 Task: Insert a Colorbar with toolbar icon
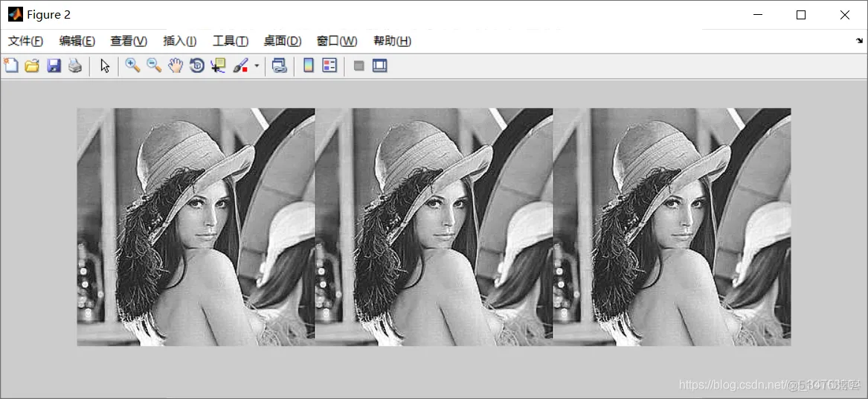(309, 66)
